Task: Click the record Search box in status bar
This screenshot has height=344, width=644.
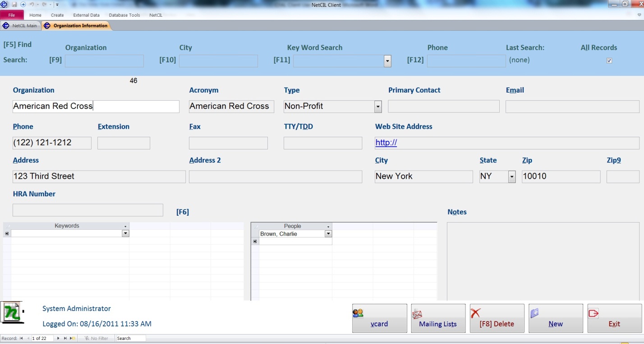Action: (x=131, y=338)
